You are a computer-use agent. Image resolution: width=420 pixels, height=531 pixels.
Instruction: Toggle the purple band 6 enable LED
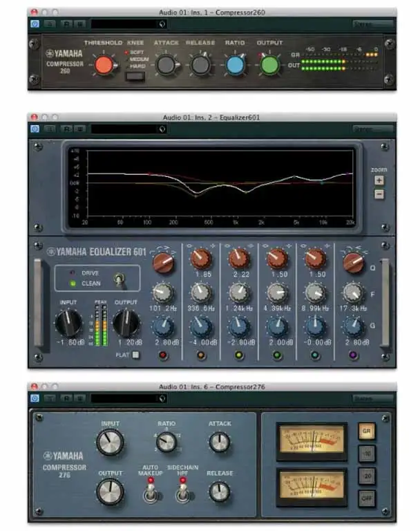[x=353, y=355]
